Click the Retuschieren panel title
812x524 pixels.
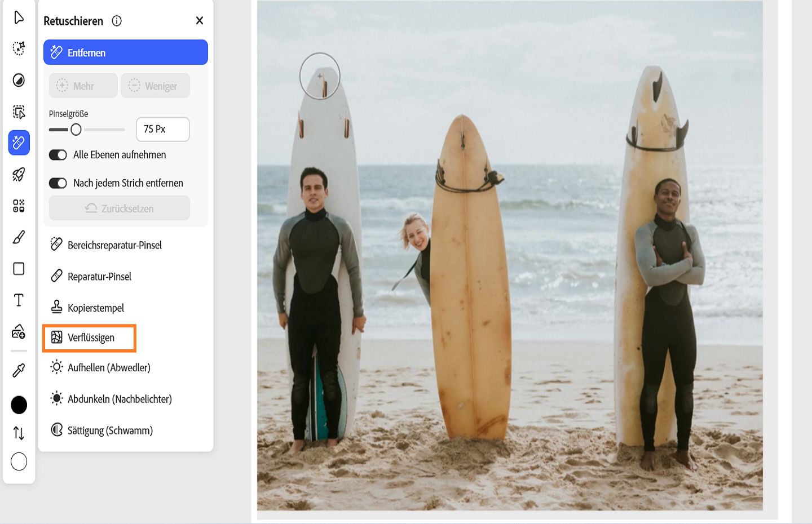[73, 21]
